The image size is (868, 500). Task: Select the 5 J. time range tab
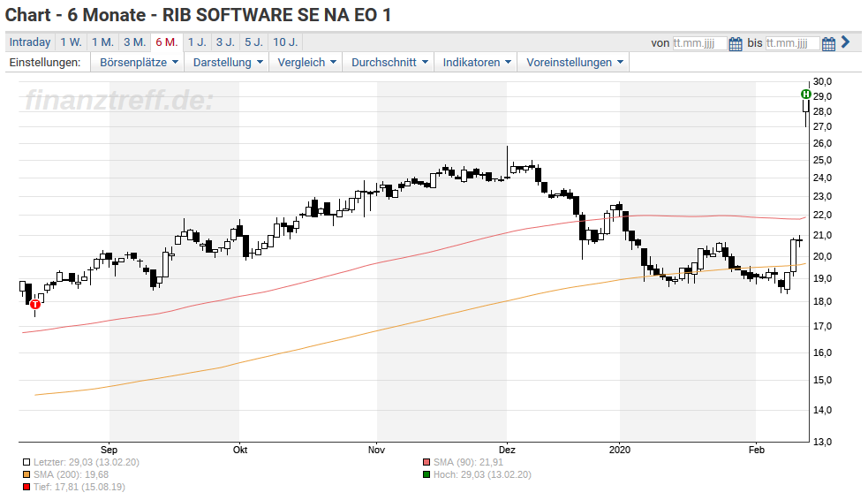click(x=253, y=42)
